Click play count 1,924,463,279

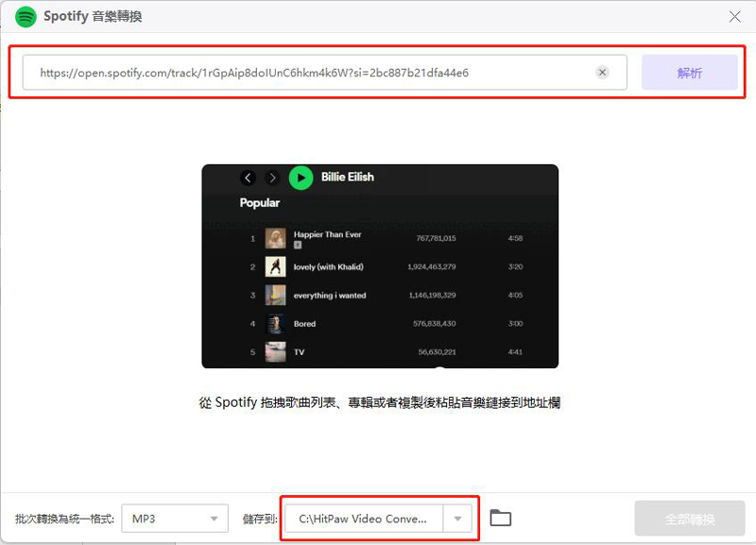(432, 266)
